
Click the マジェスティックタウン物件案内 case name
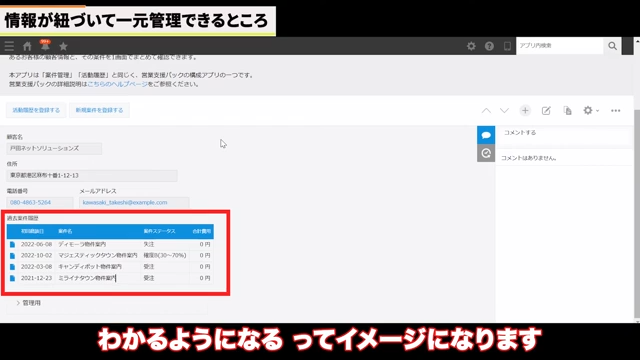[x=98, y=256]
